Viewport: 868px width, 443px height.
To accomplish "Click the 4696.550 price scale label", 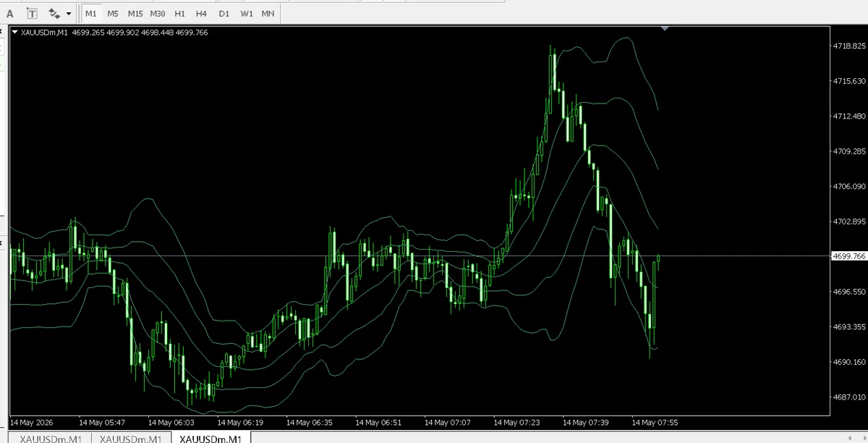I will (x=849, y=292).
